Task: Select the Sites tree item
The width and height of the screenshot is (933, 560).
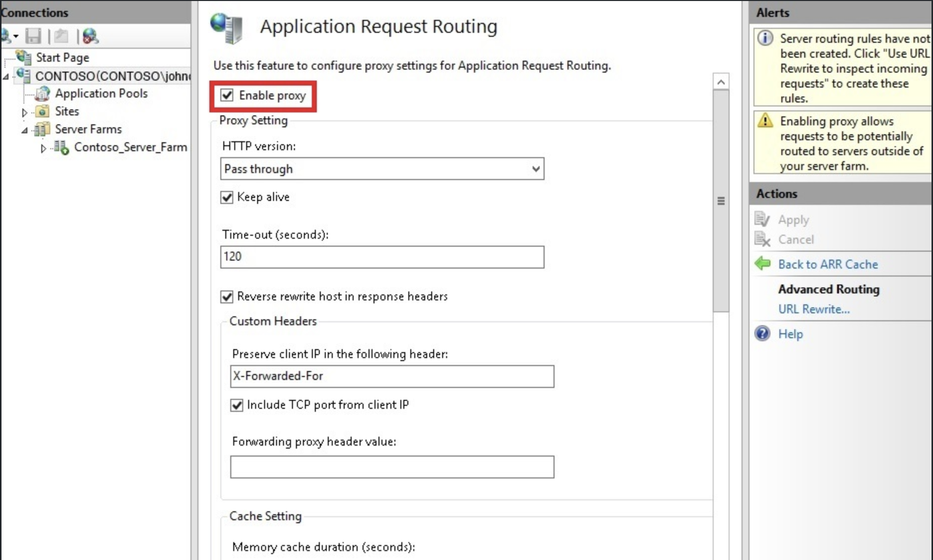Action: pyautogui.click(x=67, y=111)
